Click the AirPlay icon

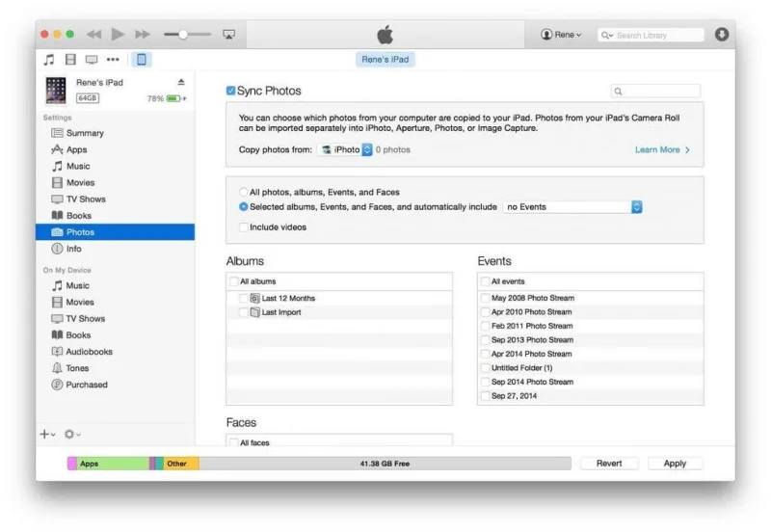pos(229,35)
